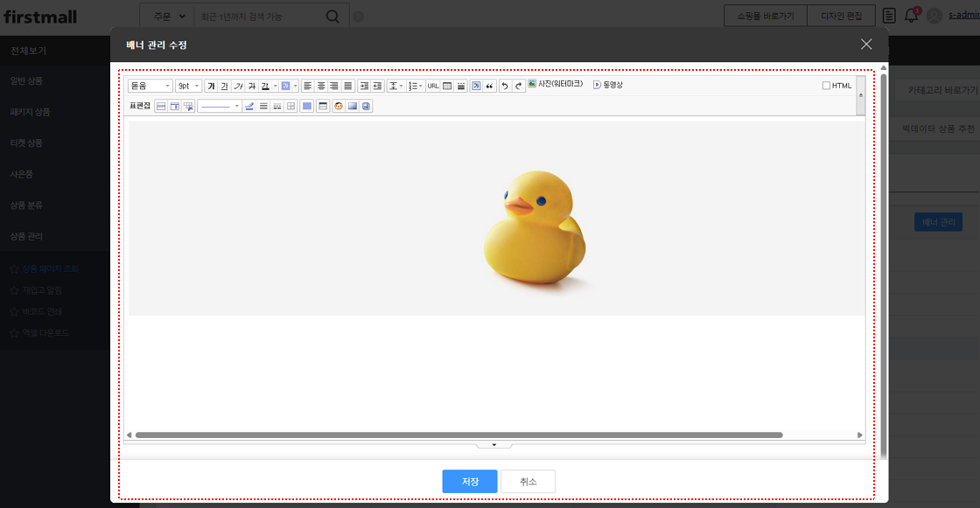Image resolution: width=980 pixels, height=508 pixels.
Task: Open the table cell background color tool
Action: click(307, 106)
